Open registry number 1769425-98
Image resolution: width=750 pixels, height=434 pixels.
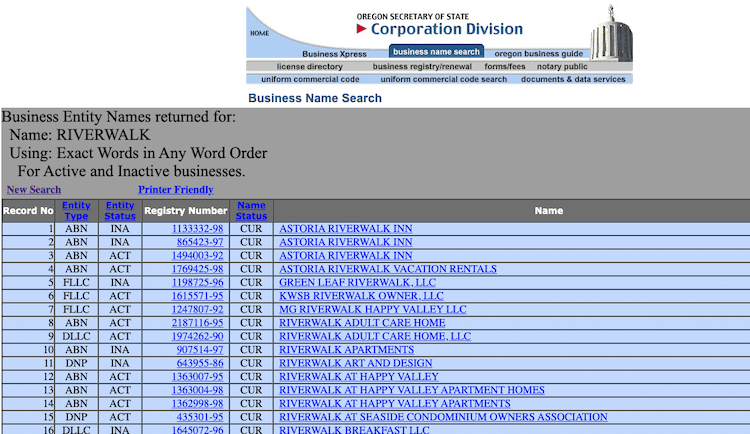(x=198, y=269)
